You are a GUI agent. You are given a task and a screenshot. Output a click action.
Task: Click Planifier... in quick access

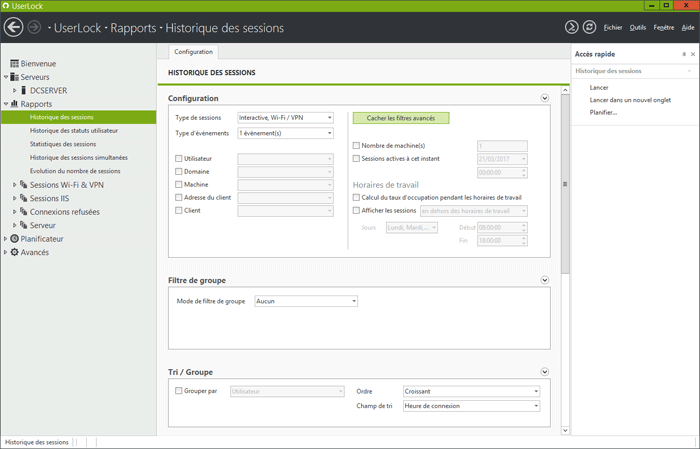[x=603, y=112]
